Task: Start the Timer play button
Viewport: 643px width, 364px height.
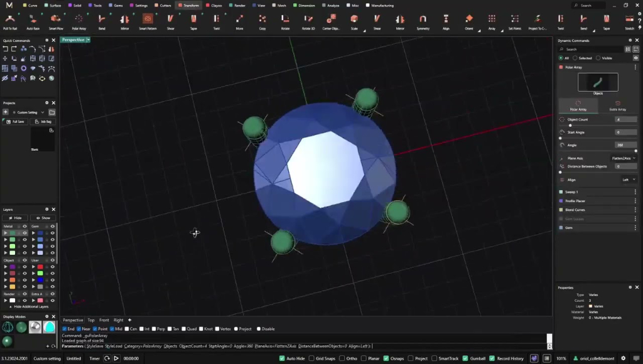Action: (116, 358)
